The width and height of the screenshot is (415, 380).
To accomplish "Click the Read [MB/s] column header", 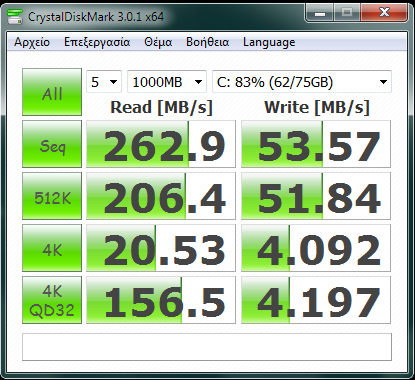I will 161,107.
